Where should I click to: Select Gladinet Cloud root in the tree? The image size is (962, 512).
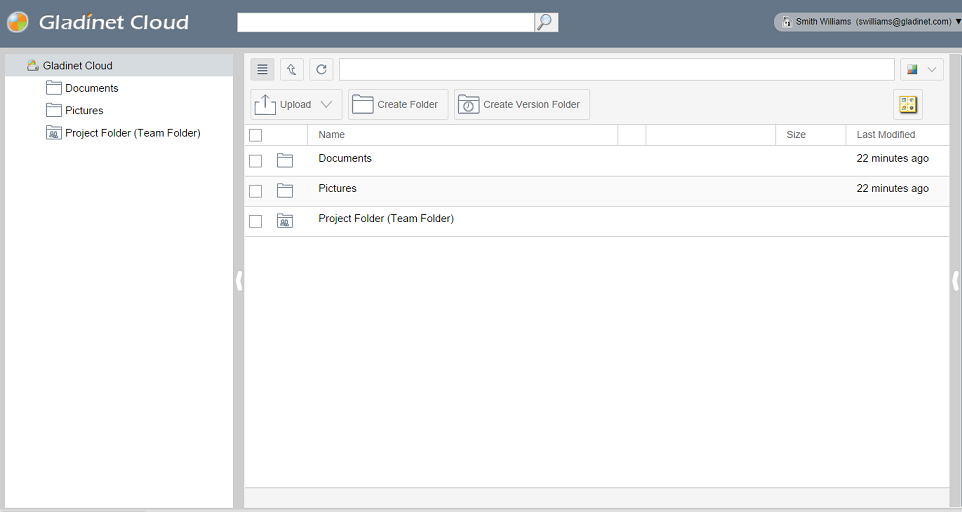pyautogui.click(x=77, y=66)
